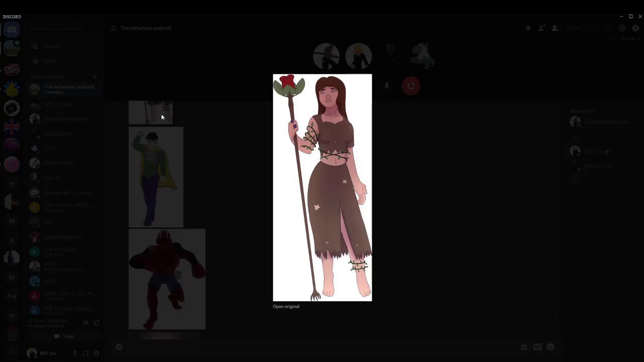Open the Discord Home button
Viewport: 644px width, 362px height.
(x=12, y=30)
